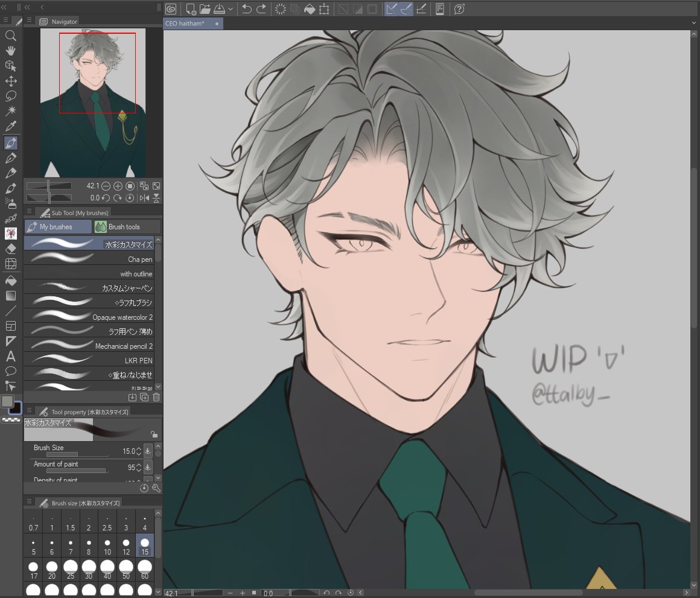Image resolution: width=700 pixels, height=598 pixels.
Task: Select the Frame border tool
Action: tap(11, 326)
